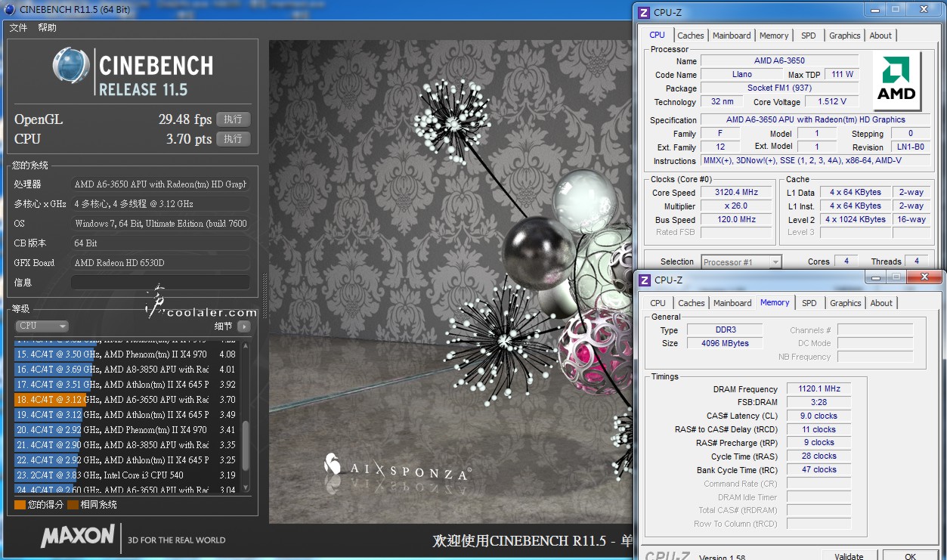Click the CINEBENCH Release 11.5 logo
Viewport: 947px width, 560px height.
(133, 73)
